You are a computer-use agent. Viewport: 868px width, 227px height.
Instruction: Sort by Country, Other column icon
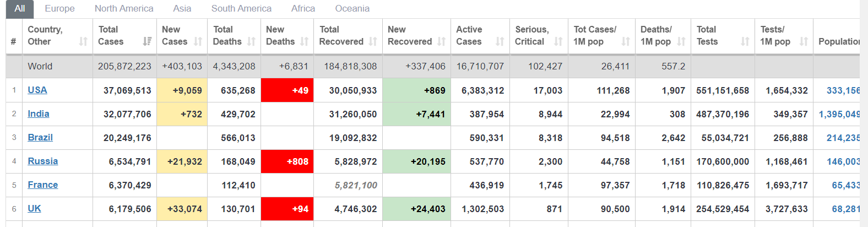pyautogui.click(x=83, y=41)
